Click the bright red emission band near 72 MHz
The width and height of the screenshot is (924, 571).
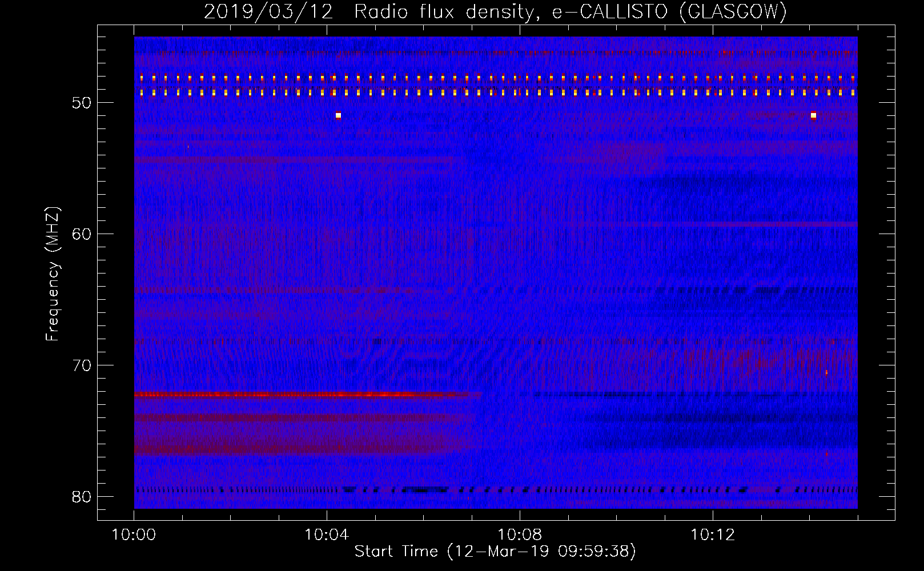pos(307,394)
